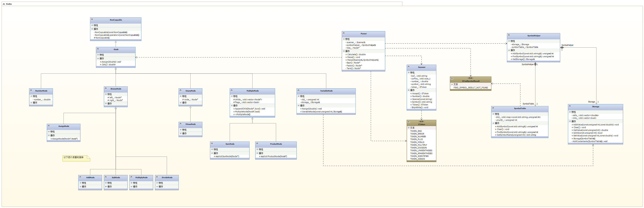Collapse the Scanner class using its chevron
This screenshot has width=644, height=208.
[409, 67]
